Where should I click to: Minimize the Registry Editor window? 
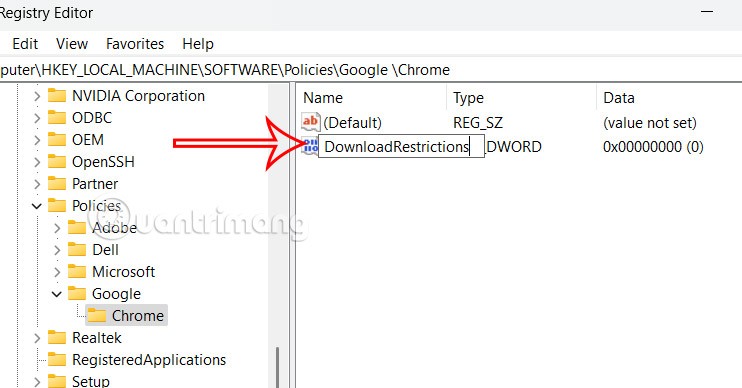707,11
